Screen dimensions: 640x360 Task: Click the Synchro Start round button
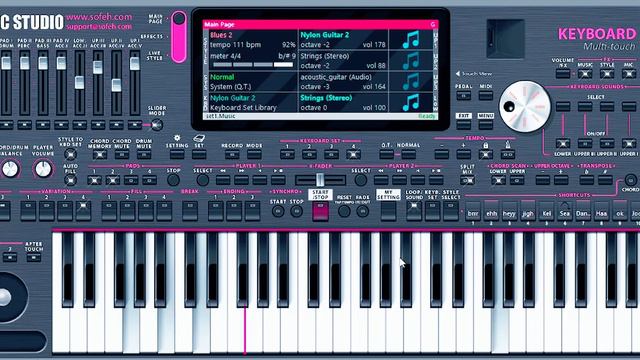click(278, 211)
